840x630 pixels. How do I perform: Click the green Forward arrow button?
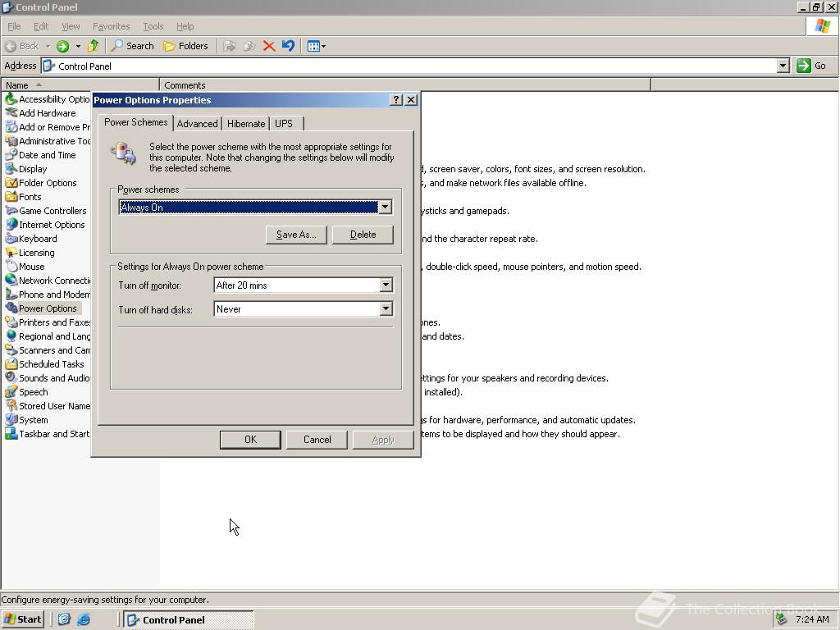click(62, 46)
